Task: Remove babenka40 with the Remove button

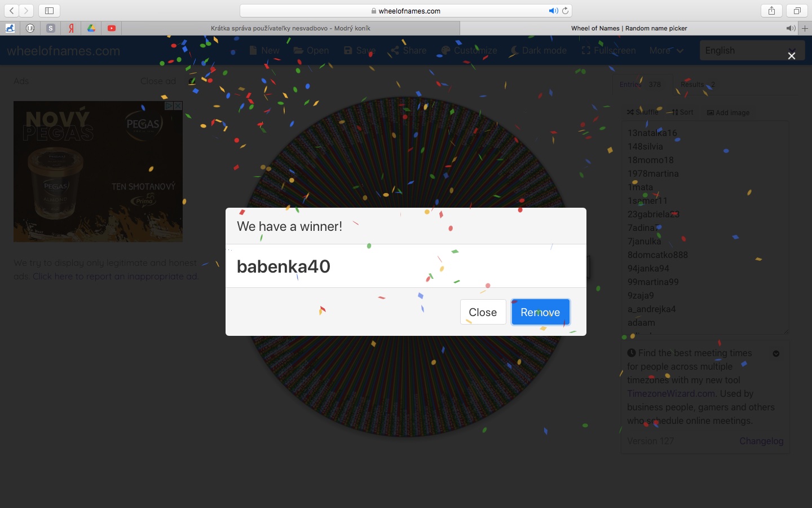Action: click(x=540, y=312)
